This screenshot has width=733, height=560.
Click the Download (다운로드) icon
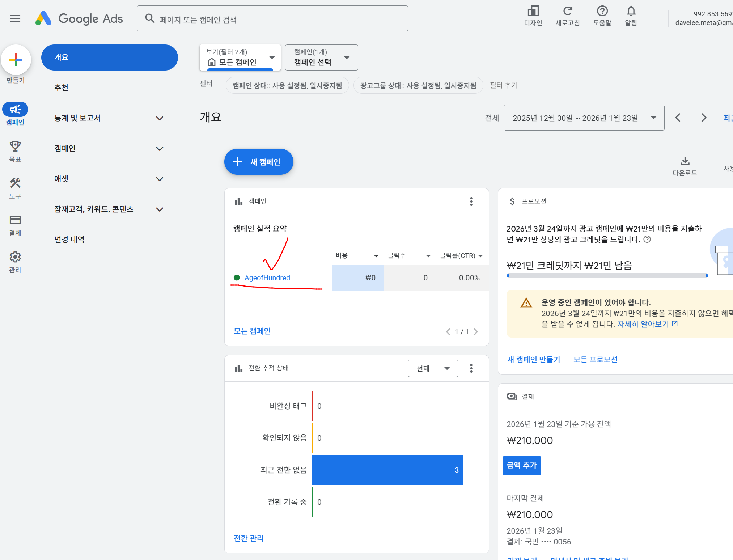pos(685,161)
